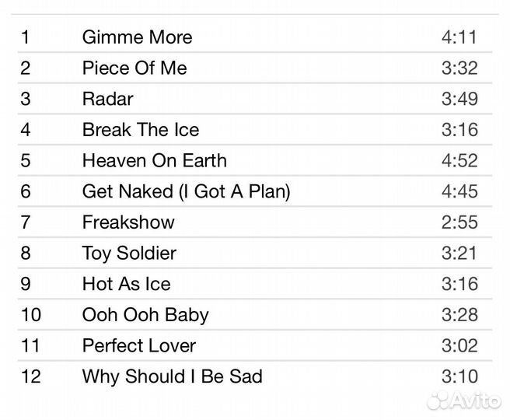Click the Radar track title
The image size is (510, 420).
click(x=107, y=99)
